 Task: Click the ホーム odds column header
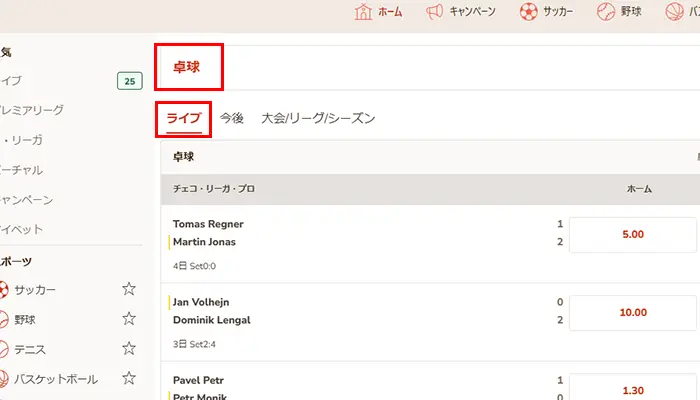pos(639,189)
